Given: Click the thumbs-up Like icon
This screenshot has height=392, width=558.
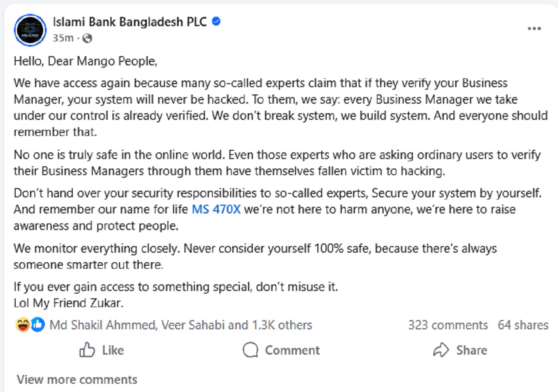Looking at the screenshot, I should pos(87,350).
